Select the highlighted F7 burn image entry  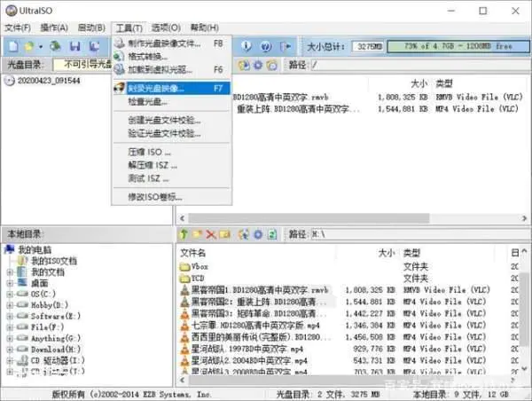[x=172, y=89]
